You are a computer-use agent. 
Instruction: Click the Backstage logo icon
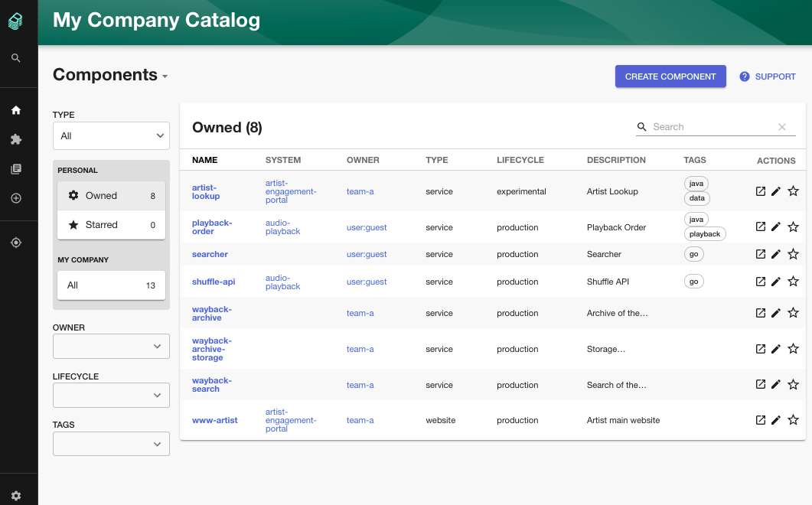click(15, 21)
